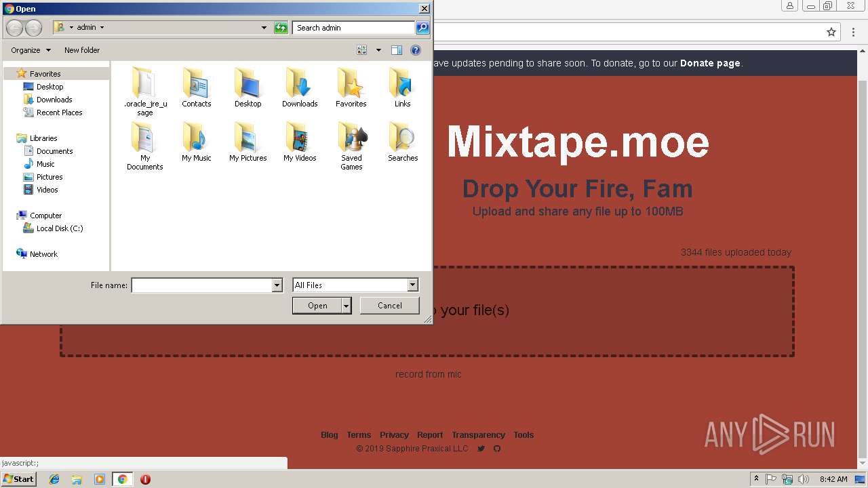Show hidden system tray icons
Viewport: 868px width, 488px height.
pos(756,479)
